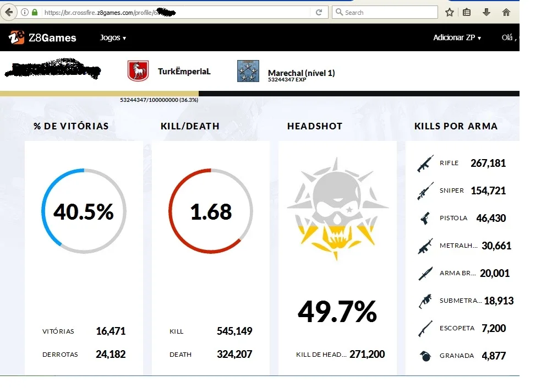
Task: Click the Sniper kills value 154,721
Action: point(488,191)
